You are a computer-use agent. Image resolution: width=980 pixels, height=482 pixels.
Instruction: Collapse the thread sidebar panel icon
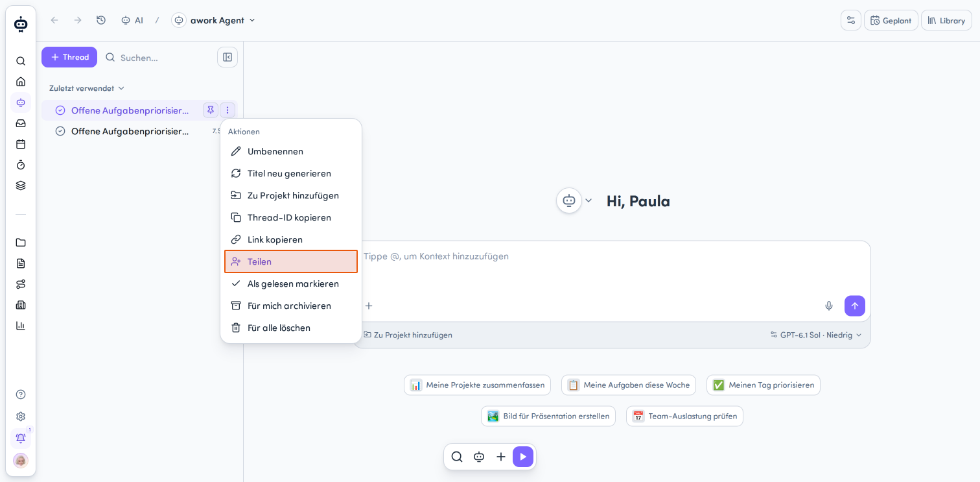pos(227,57)
